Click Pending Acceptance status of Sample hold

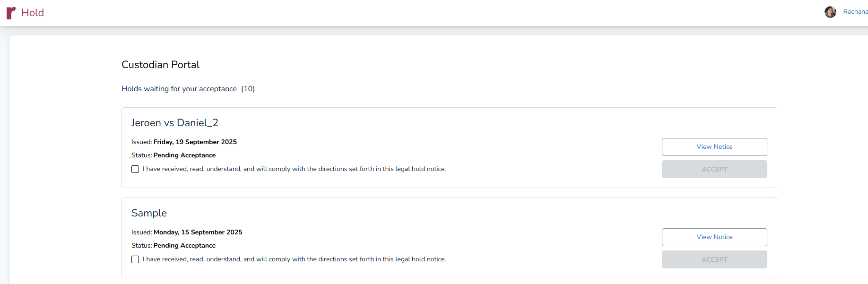[184, 246]
